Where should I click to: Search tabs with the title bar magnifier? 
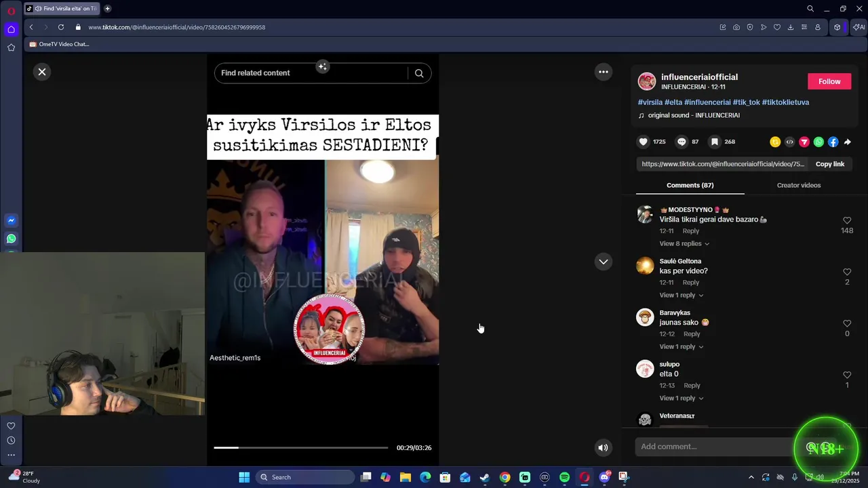click(810, 9)
